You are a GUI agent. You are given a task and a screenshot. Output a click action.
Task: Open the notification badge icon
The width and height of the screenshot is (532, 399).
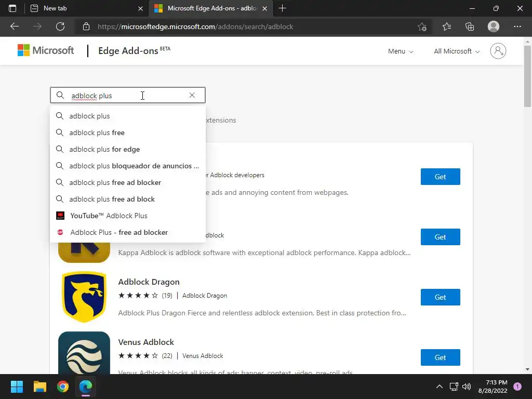[x=517, y=387]
